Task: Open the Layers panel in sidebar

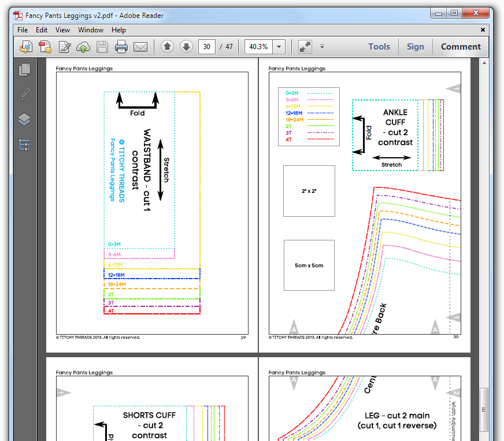Action: pos(25,120)
